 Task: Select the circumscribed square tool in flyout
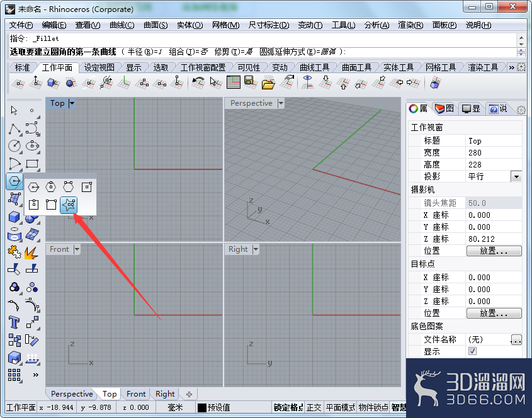click(x=33, y=205)
